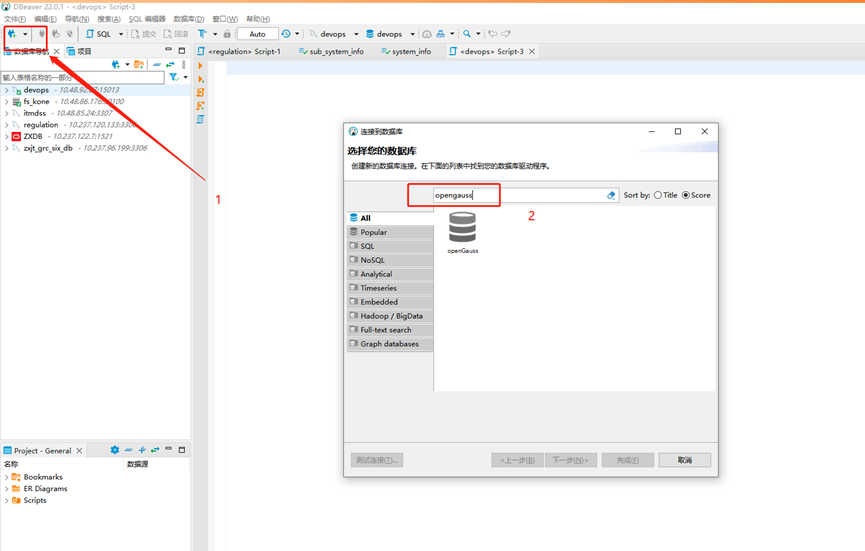
Task: Click the back navigation arrow icon
Action: tap(493, 34)
